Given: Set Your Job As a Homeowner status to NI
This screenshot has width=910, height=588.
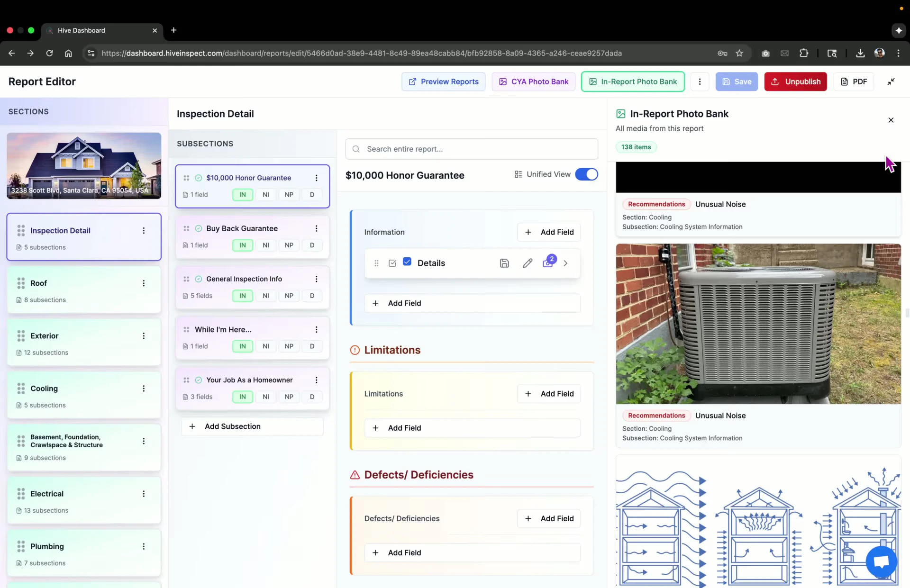Looking at the screenshot, I should pos(266,397).
